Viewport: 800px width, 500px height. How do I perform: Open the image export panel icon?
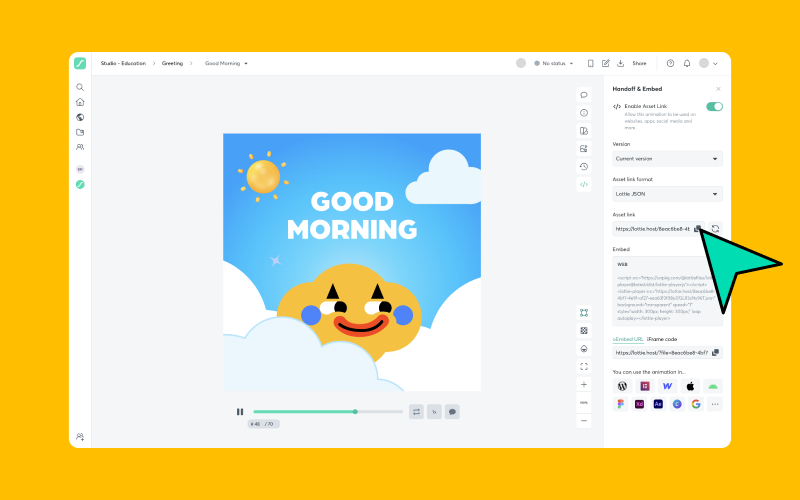584,148
